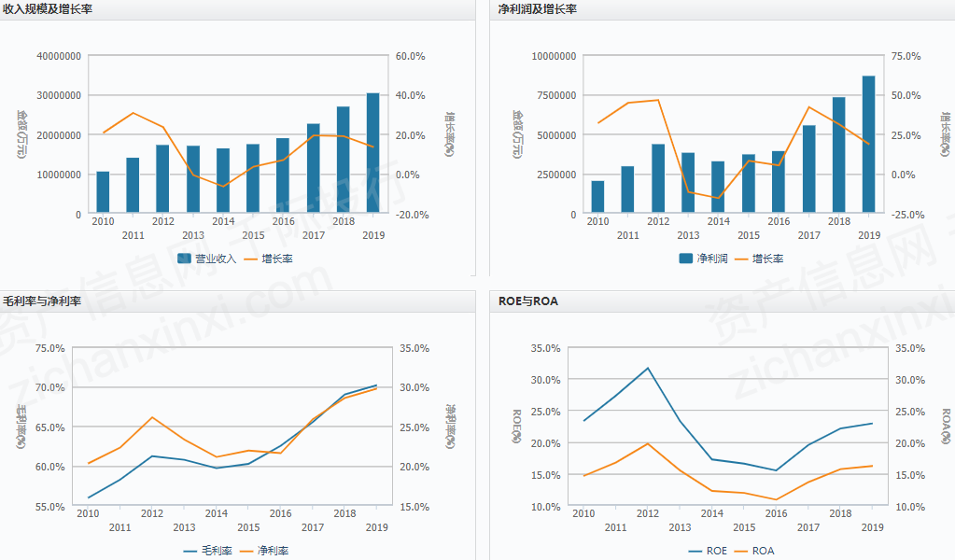The width and height of the screenshot is (955, 560).
Task: Click the 2019 net profit bar
Action: pos(868,146)
